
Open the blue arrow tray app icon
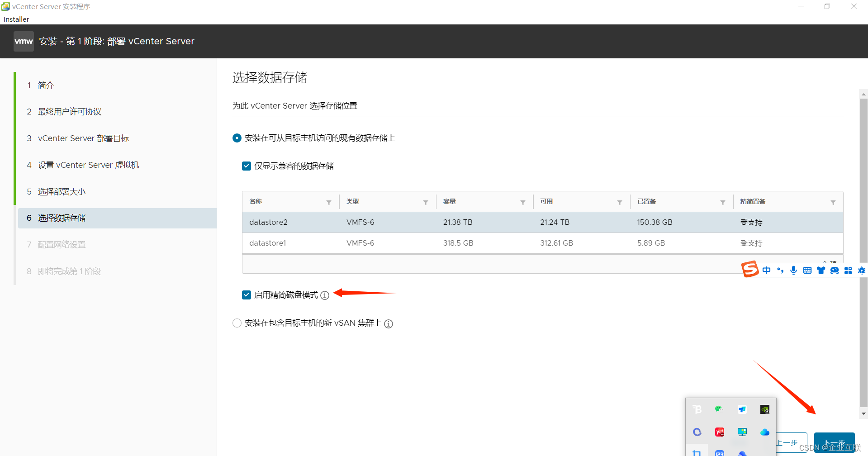point(742,409)
